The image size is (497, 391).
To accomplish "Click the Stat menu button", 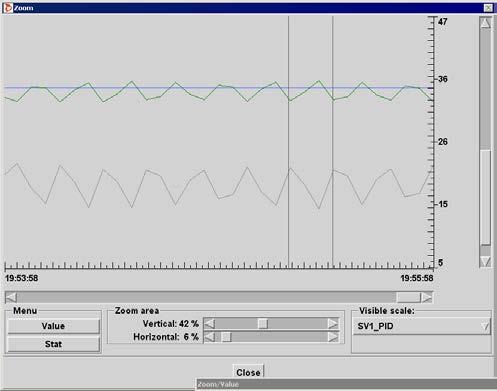I will [53, 344].
